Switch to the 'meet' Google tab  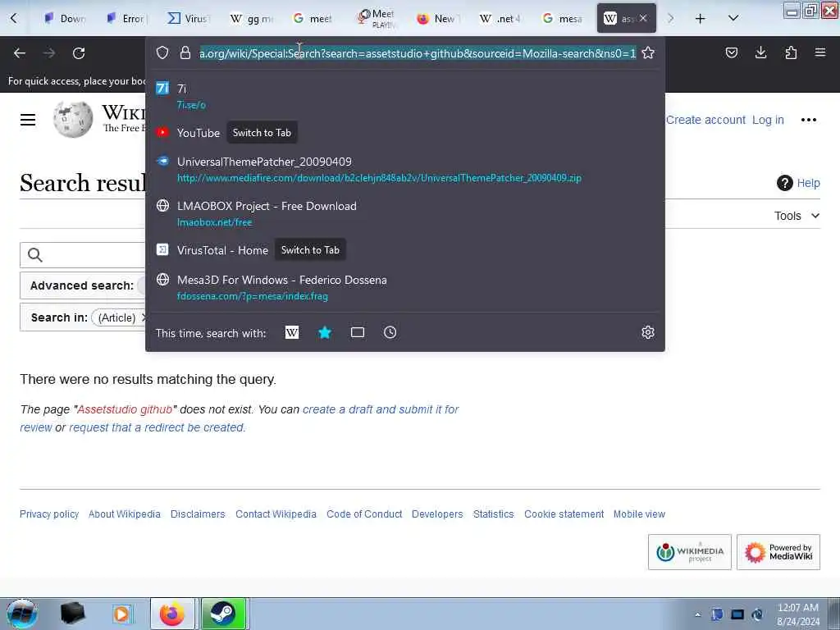(313, 19)
